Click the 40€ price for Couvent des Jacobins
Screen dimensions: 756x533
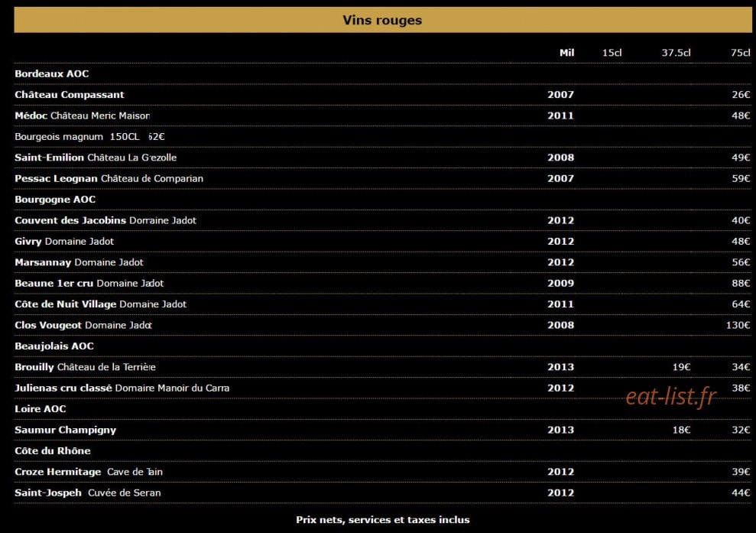[741, 220]
